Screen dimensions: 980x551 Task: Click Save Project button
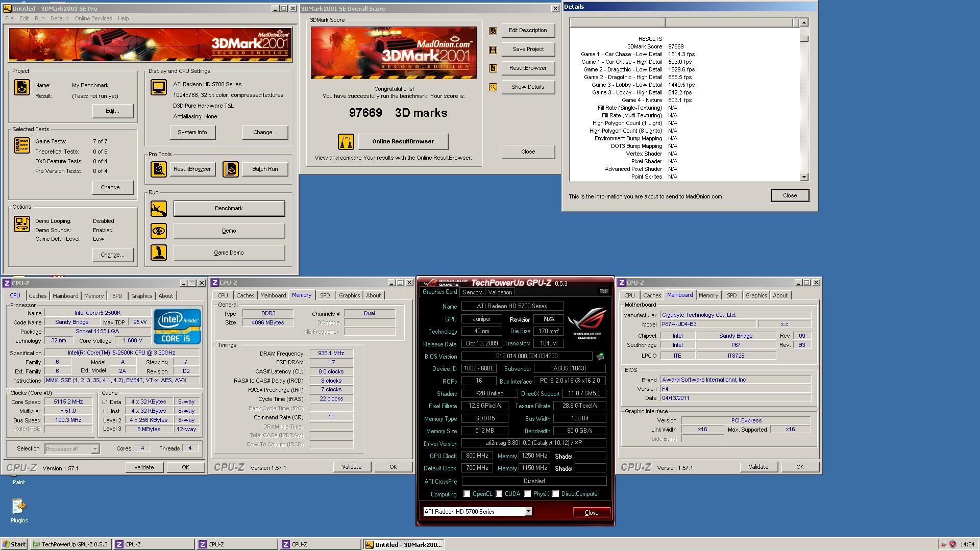[528, 49]
